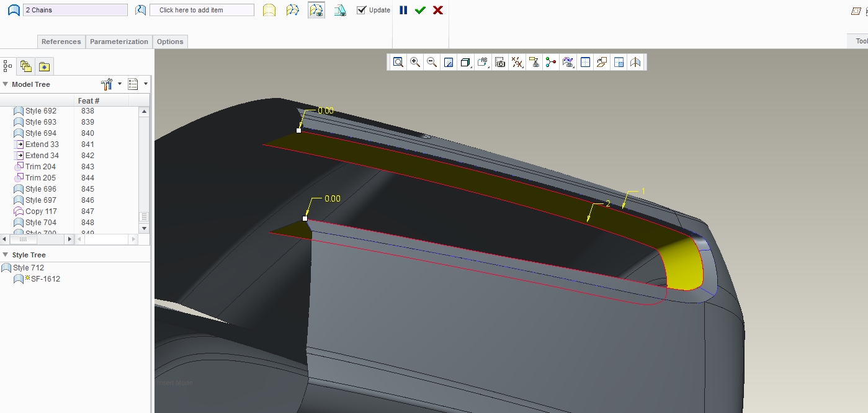
Task: Switch to the Model Tree navigator tab
Action: point(8,66)
